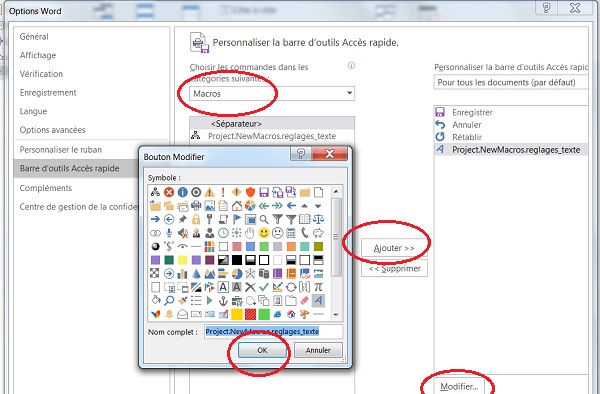Click the symbol list scrollbar down arrow
This screenshot has width=600, height=394.
pyautogui.click(x=336, y=315)
